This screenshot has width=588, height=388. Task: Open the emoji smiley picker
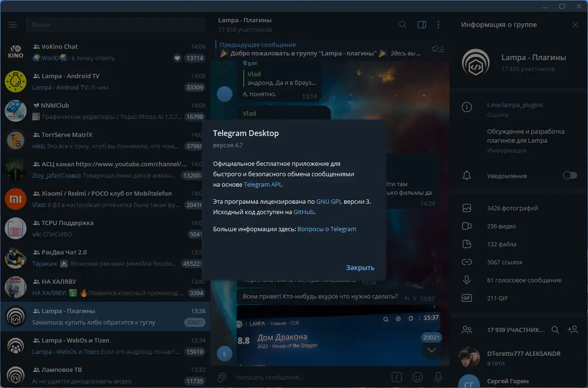tap(418, 377)
